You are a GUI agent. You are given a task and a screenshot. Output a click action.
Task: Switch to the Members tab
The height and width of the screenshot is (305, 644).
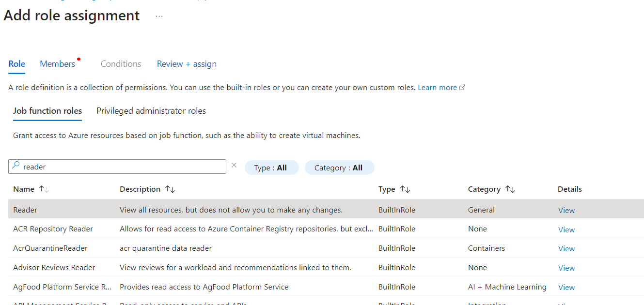[x=58, y=64]
